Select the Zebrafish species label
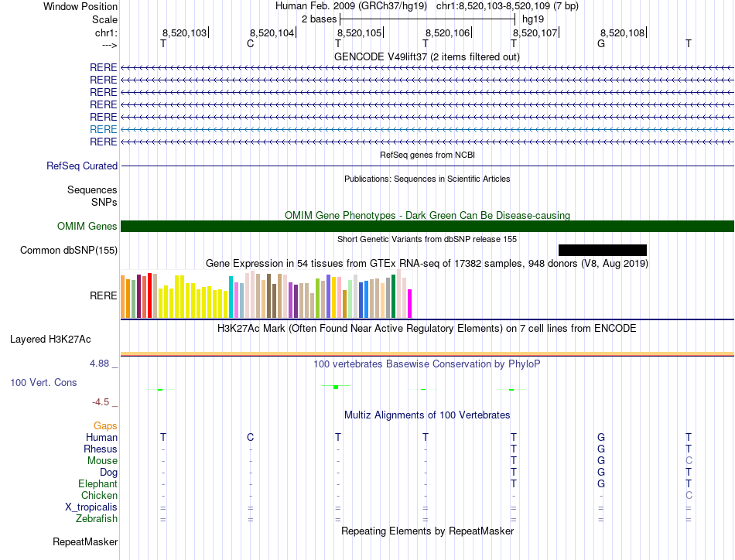The height and width of the screenshot is (560, 735). point(97,519)
